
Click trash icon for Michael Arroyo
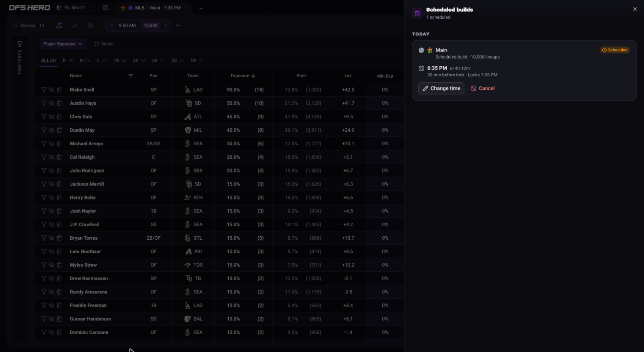point(59,143)
